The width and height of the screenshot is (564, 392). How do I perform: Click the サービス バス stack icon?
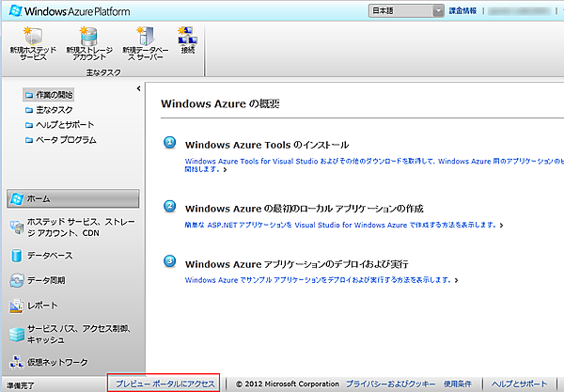(x=17, y=335)
